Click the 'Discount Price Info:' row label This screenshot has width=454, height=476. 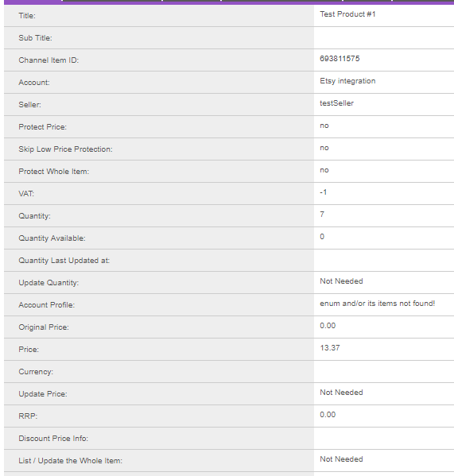[x=53, y=439]
